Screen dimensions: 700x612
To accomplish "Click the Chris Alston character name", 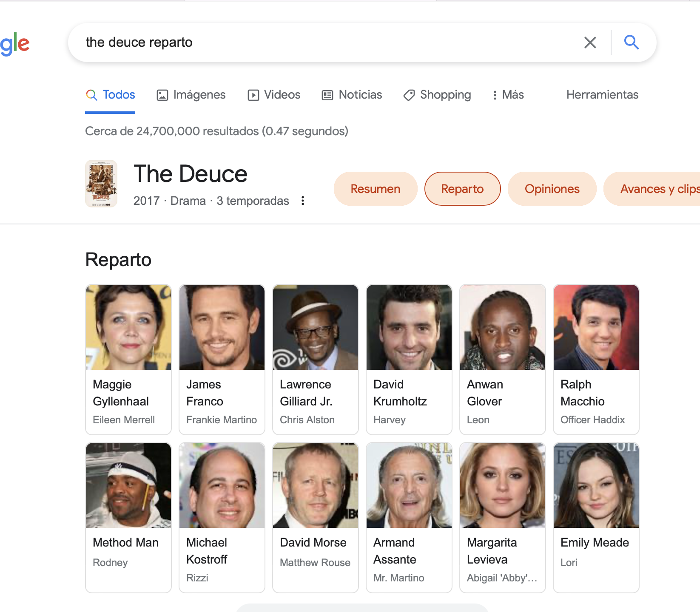I will point(307,419).
